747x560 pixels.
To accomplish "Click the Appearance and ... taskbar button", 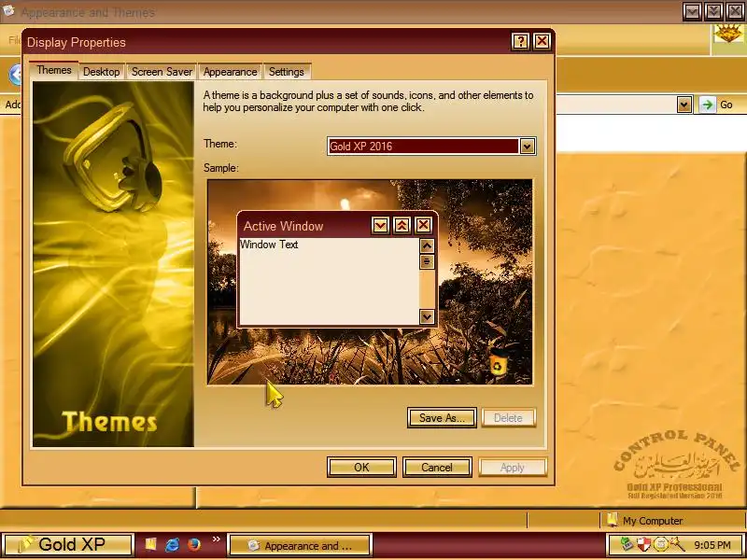I will (x=300, y=546).
